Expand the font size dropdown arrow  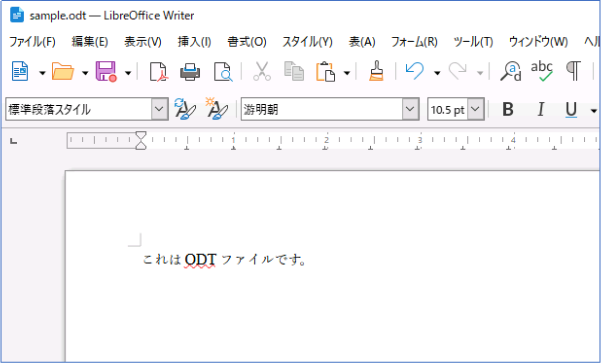pyautogui.click(x=476, y=109)
